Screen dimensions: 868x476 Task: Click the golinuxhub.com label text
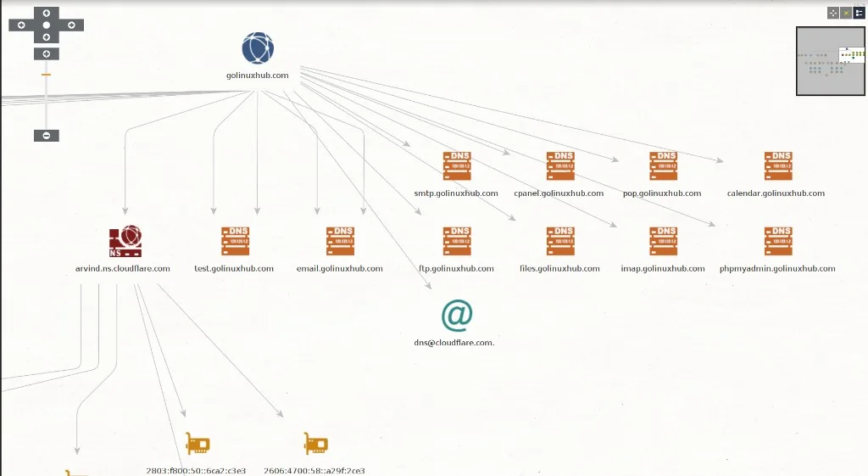[258, 76]
